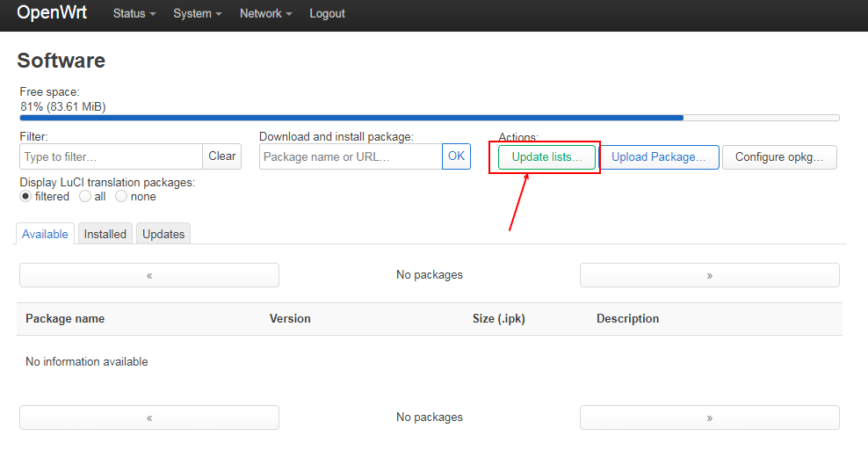Click the free space progress bar
868x472 pixels.
pyautogui.click(x=429, y=118)
